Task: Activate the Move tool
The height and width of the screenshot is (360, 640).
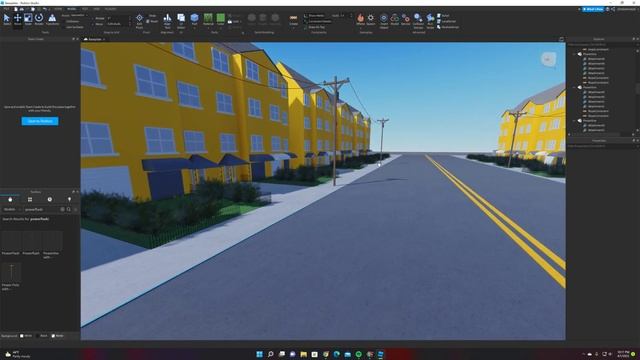Action: point(18,19)
